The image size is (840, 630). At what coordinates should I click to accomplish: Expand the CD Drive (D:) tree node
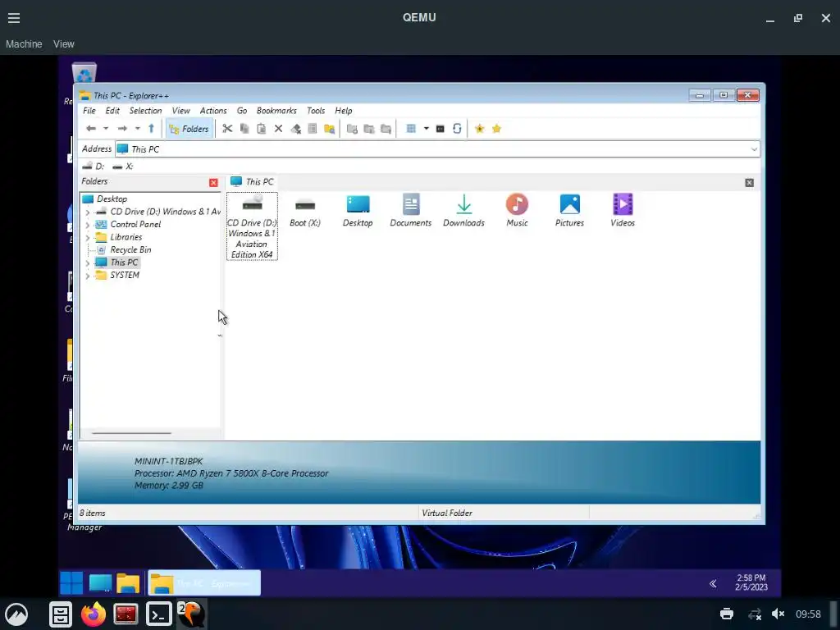[88, 212]
